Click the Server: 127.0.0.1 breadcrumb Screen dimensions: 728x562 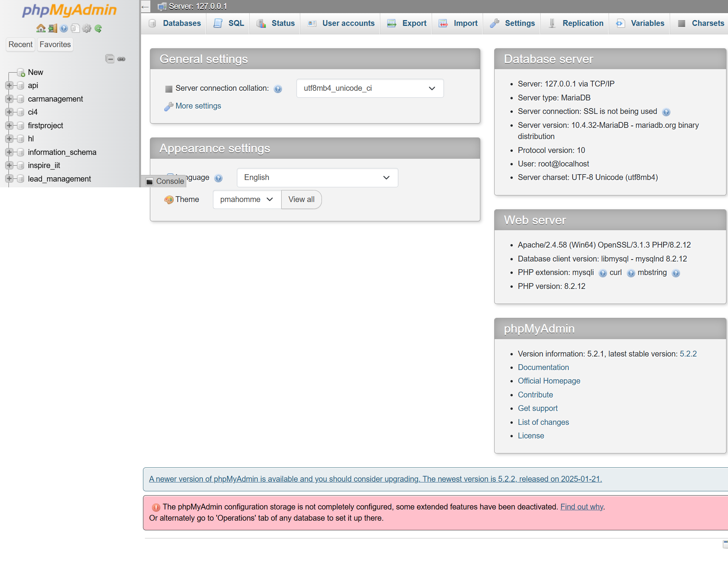tap(198, 7)
